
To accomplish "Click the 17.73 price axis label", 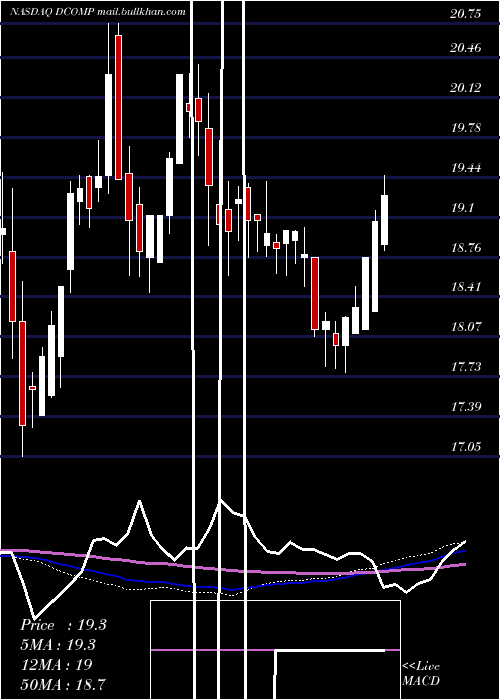I will [466, 367].
